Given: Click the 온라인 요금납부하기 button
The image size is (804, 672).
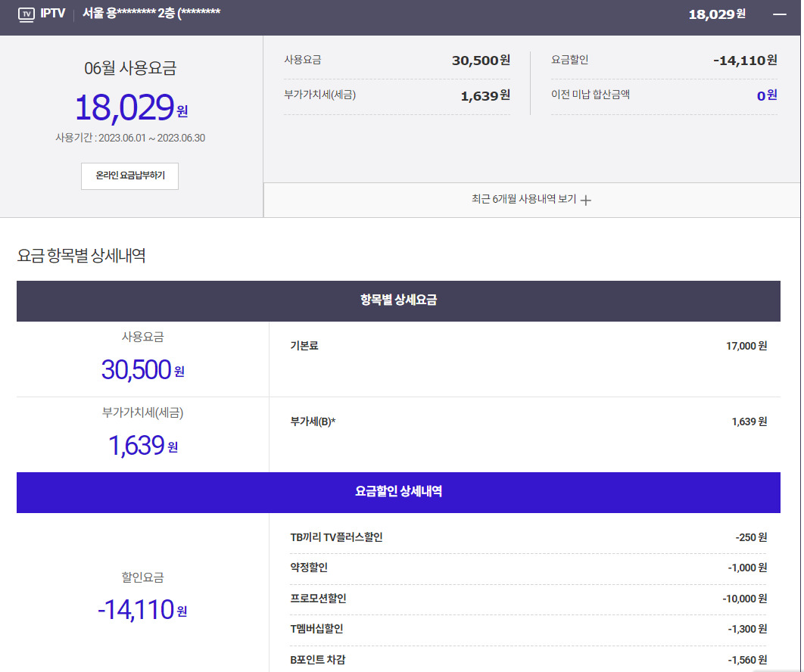Looking at the screenshot, I should point(129,176).
